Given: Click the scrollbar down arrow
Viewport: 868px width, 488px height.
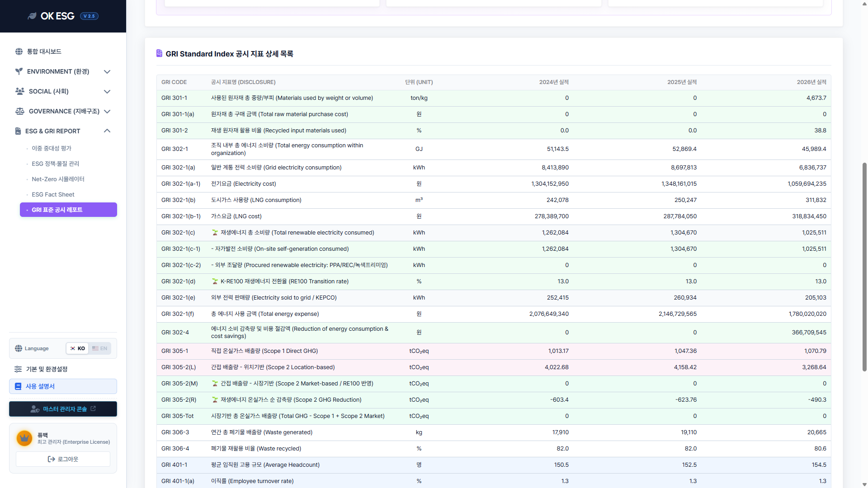Looking at the screenshot, I should (864, 484).
